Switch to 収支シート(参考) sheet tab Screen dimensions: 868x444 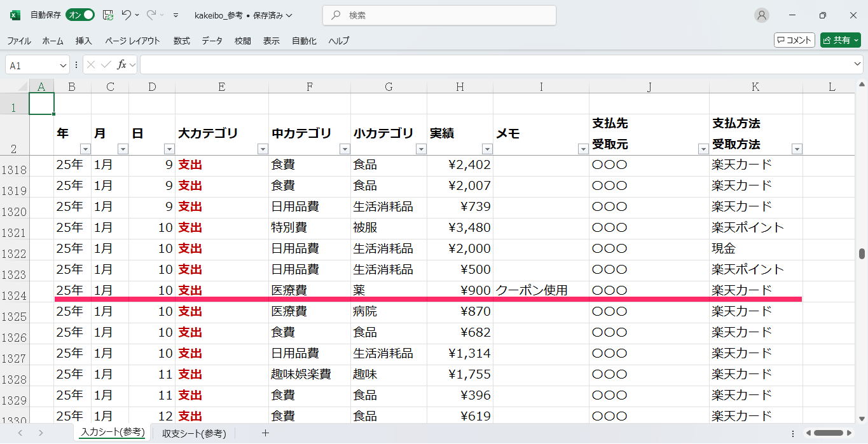(x=194, y=433)
